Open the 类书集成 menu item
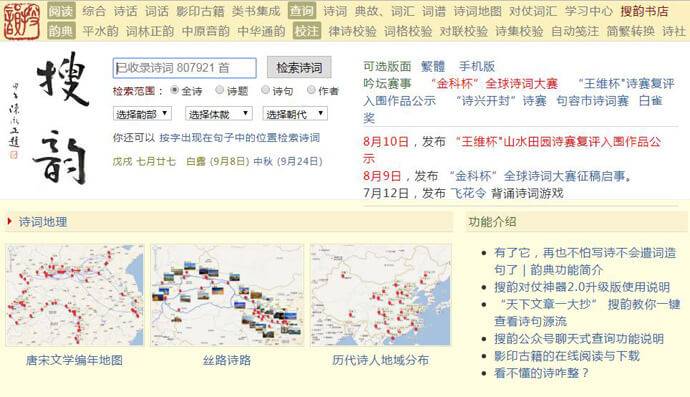Screen dimensions: 690x397 coord(256,11)
